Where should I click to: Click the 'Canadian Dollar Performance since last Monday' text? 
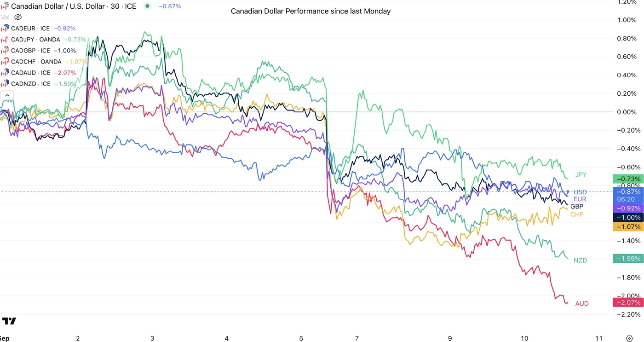pyautogui.click(x=310, y=11)
